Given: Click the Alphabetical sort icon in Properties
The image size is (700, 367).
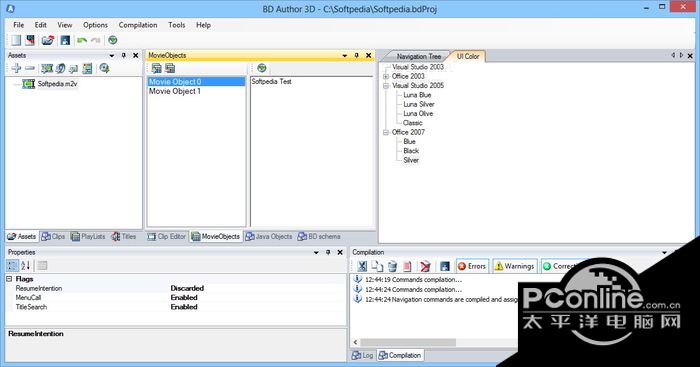Looking at the screenshot, I should click(x=25, y=266).
